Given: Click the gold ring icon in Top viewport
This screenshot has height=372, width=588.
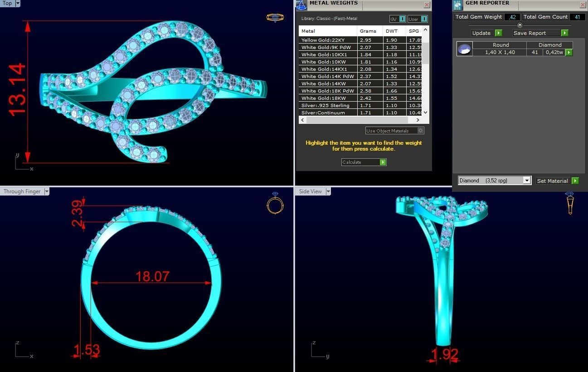Looking at the screenshot, I should (275, 18).
